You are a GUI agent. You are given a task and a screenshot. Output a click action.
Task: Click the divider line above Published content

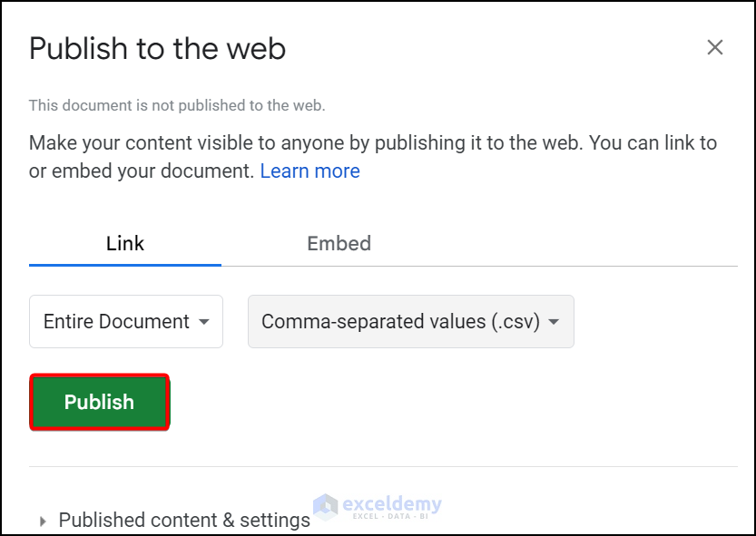(383, 467)
